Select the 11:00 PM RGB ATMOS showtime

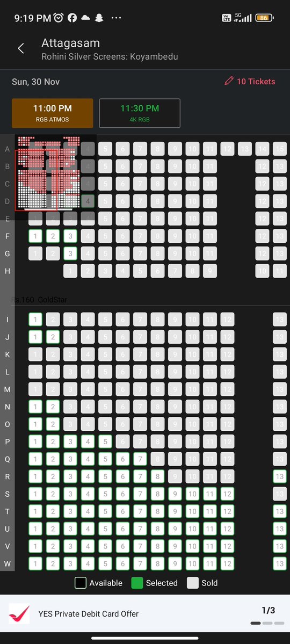click(52, 113)
